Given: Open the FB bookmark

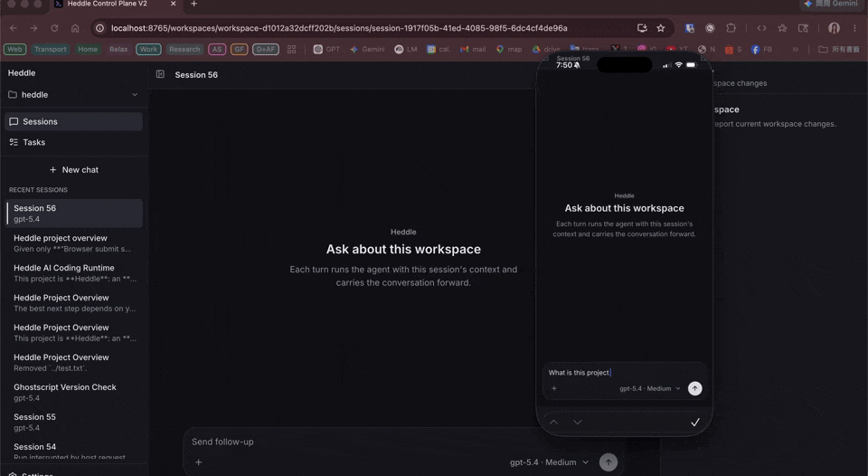Looking at the screenshot, I should [x=761, y=49].
